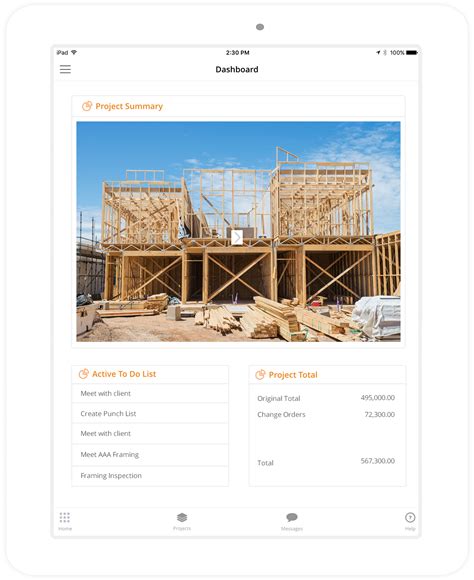Open the construction site photo
This screenshot has width=474, height=580.
pos(238,232)
